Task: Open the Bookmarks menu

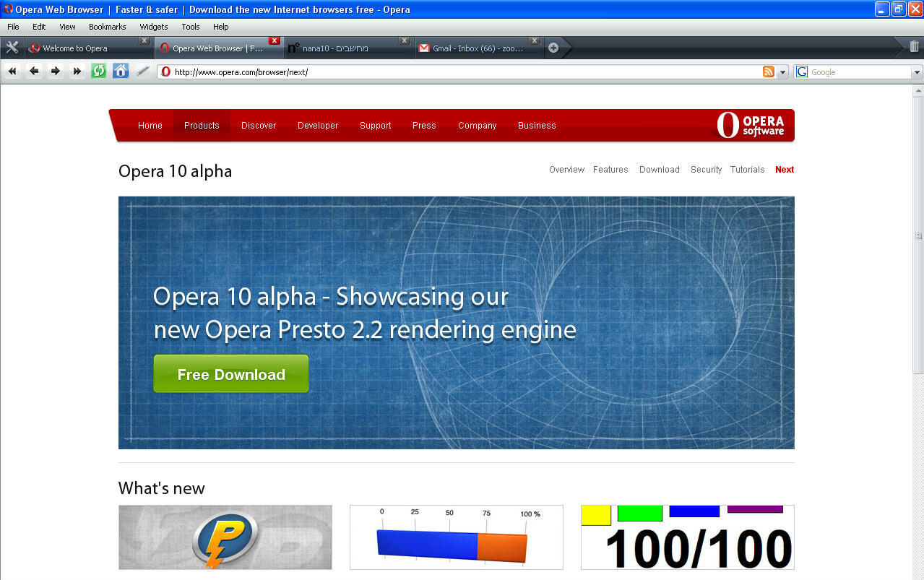Action: point(107,27)
